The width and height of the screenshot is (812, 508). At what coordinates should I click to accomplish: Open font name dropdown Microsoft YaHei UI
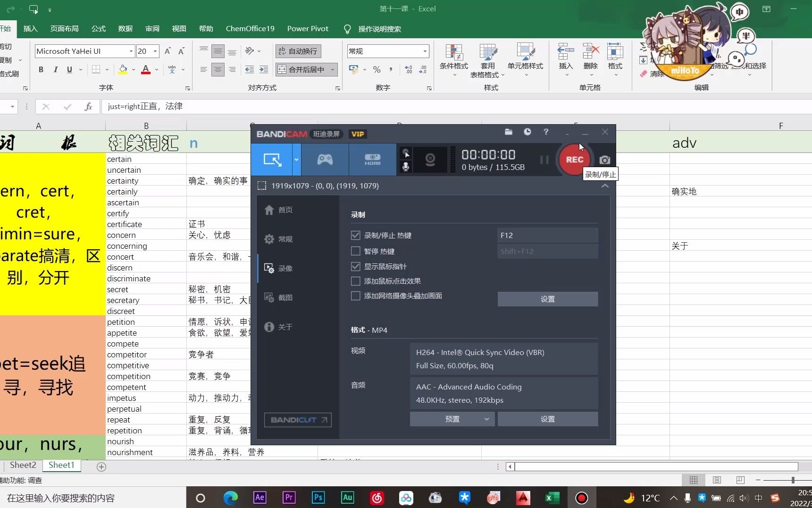[131, 51]
